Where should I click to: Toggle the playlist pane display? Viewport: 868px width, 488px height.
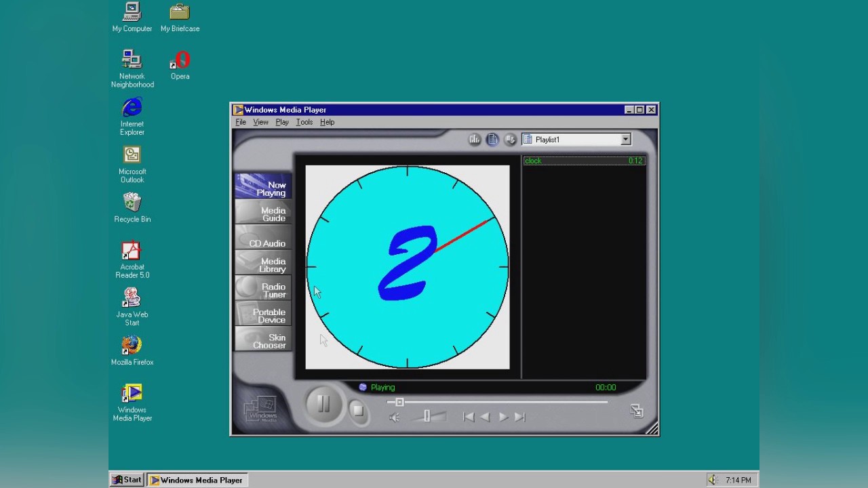tap(492, 140)
